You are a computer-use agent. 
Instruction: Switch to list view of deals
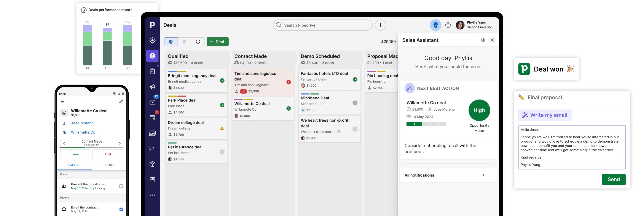point(185,42)
